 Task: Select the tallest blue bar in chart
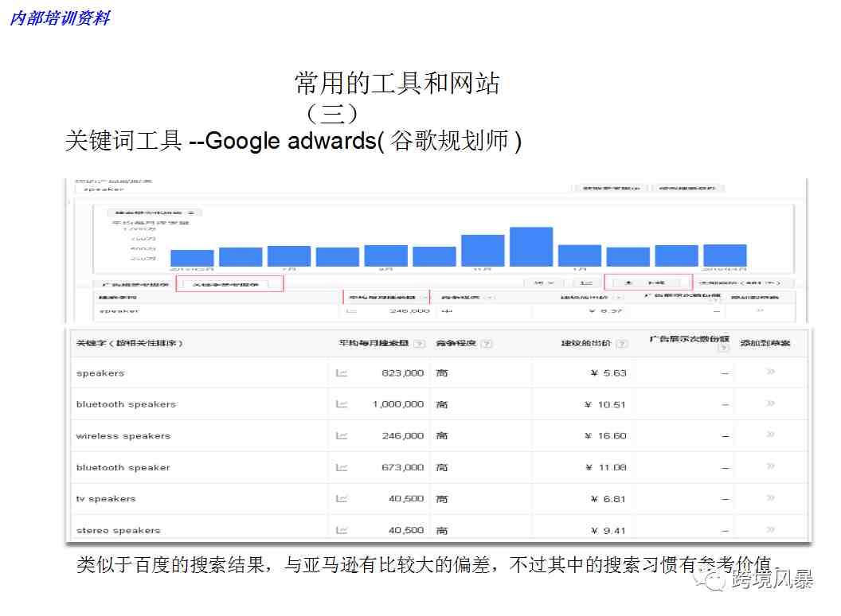(531, 247)
